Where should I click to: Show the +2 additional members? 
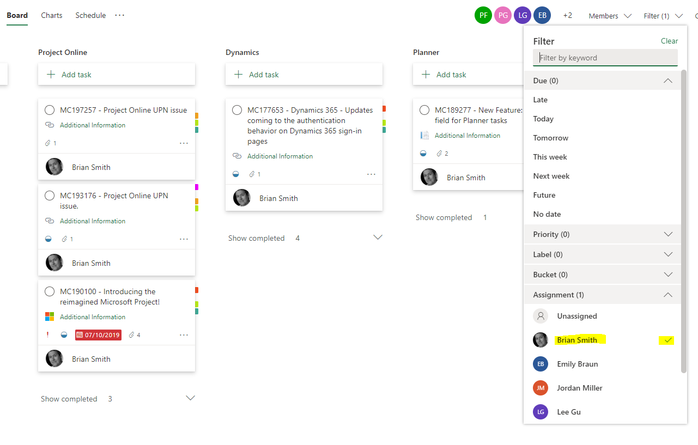[567, 16]
